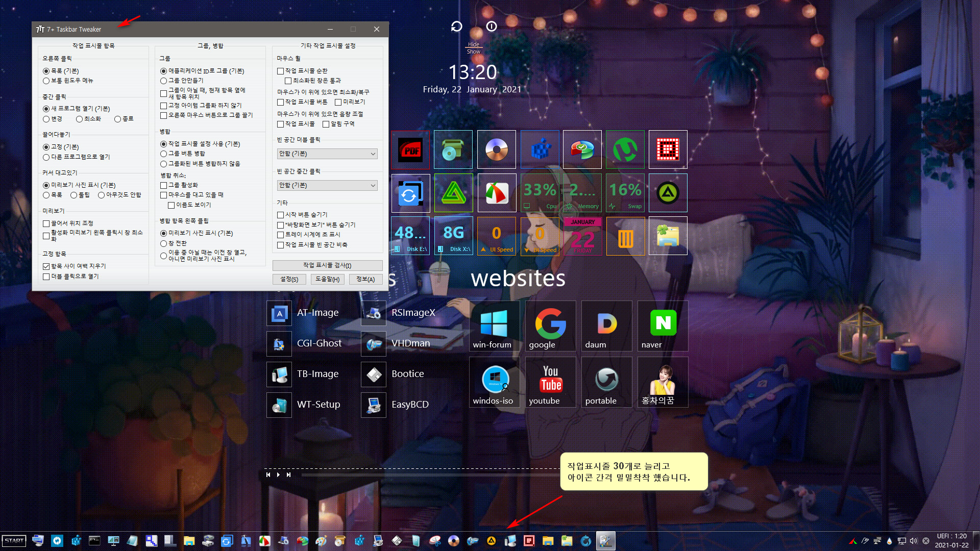Click '작업 표시줄 검사(I)' button
This screenshot has height=551, width=980.
327,265
